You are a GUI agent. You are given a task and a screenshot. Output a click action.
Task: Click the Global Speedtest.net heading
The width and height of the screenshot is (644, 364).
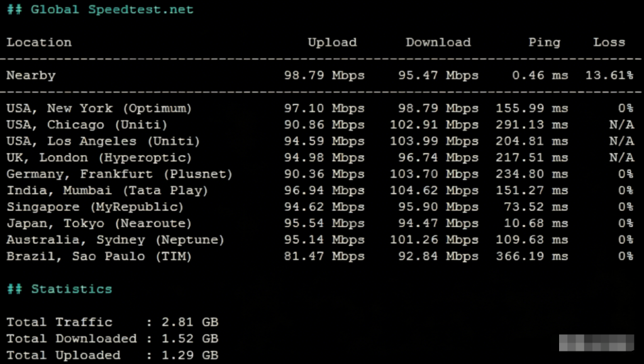coord(100,10)
